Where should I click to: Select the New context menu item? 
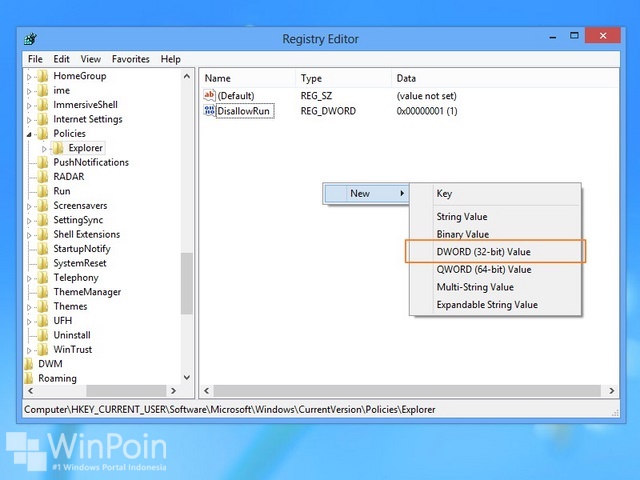tap(367, 193)
